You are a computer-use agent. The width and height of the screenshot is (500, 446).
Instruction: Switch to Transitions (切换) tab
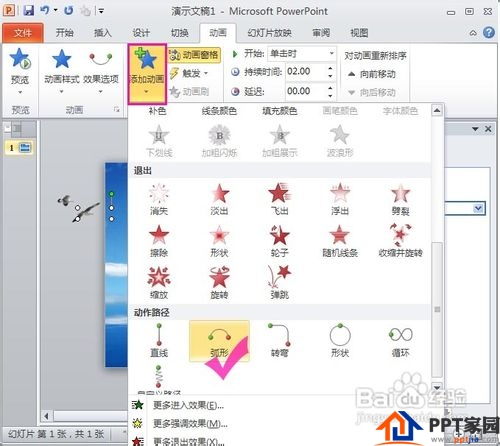pos(180,33)
